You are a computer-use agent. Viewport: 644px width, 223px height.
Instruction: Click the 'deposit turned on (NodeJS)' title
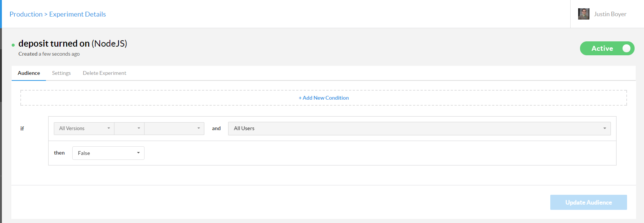[73, 44]
